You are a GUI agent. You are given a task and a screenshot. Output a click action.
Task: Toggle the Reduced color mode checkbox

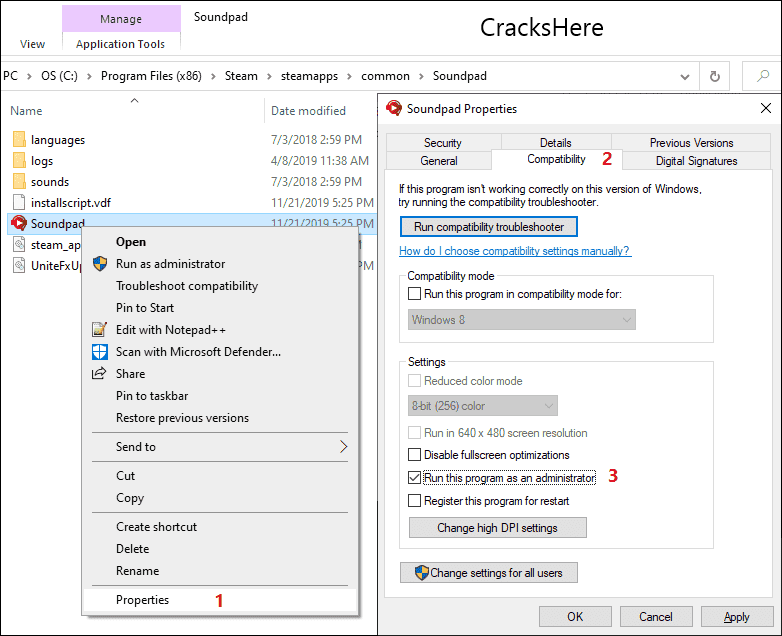click(x=414, y=381)
